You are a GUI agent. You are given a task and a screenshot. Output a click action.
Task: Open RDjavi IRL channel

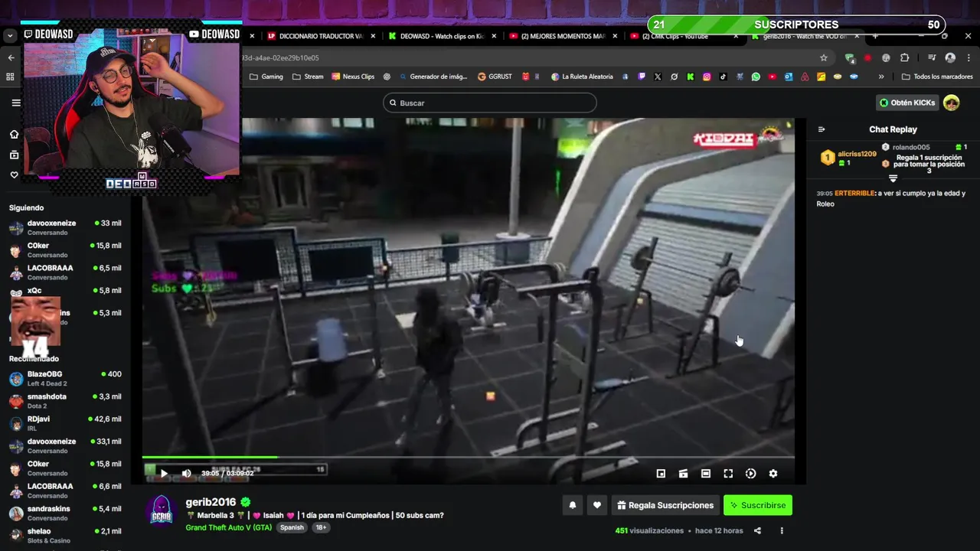click(x=65, y=423)
